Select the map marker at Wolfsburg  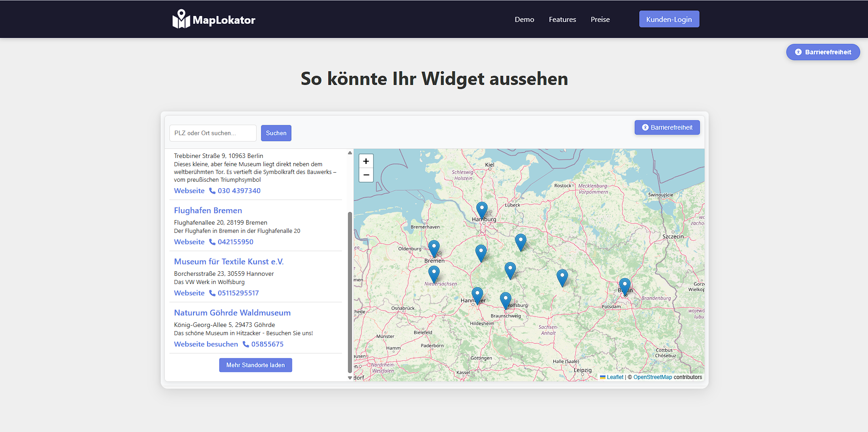pos(505,301)
